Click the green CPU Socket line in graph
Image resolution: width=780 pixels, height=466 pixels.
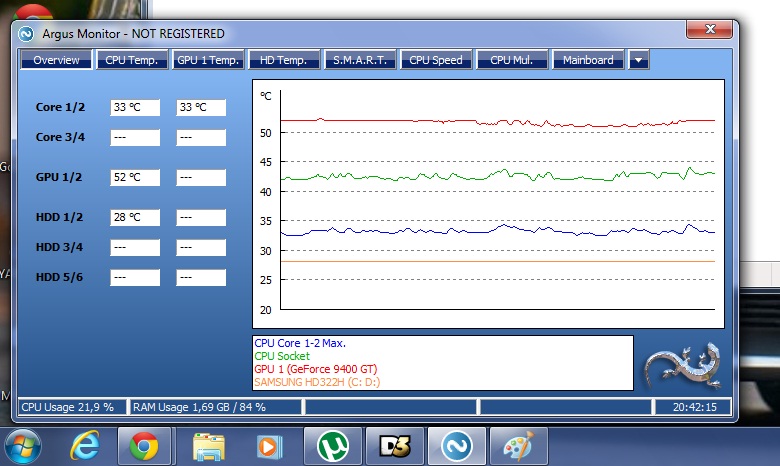tap(497, 174)
